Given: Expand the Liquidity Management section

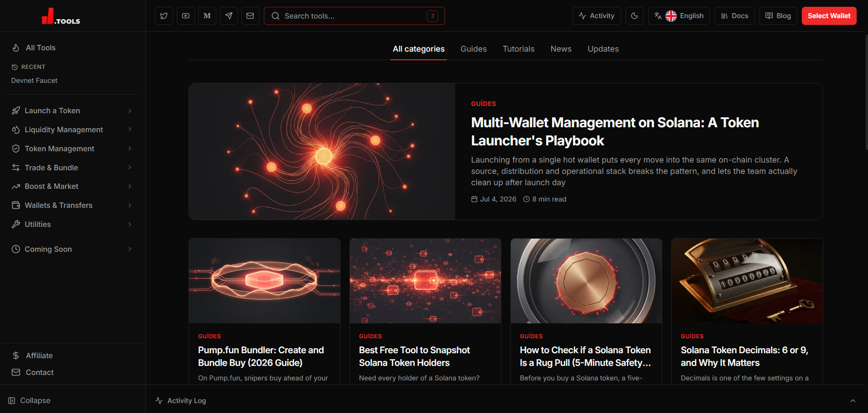Looking at the screenshot, I should pos(73,130).
